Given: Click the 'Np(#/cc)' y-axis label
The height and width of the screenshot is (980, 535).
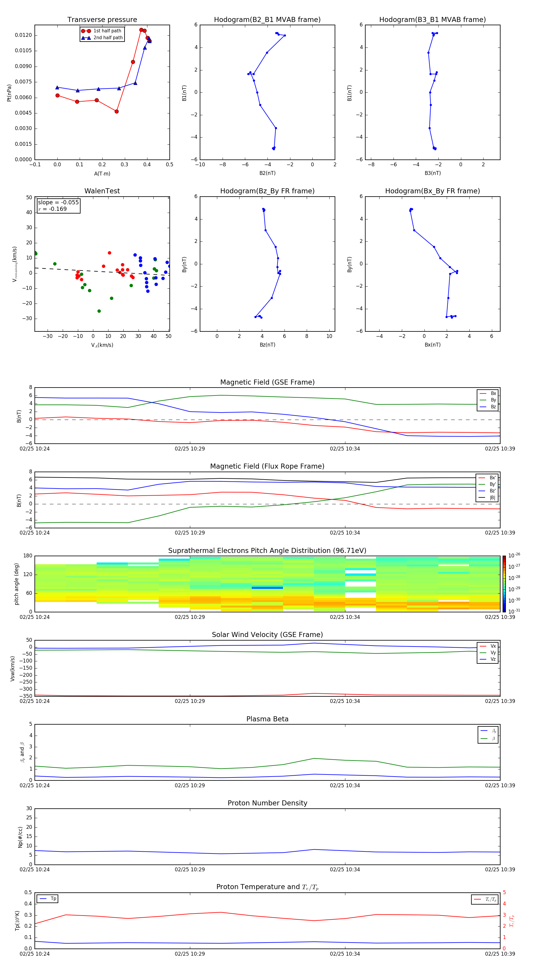Looking at the screenshot, I should 20,837.
